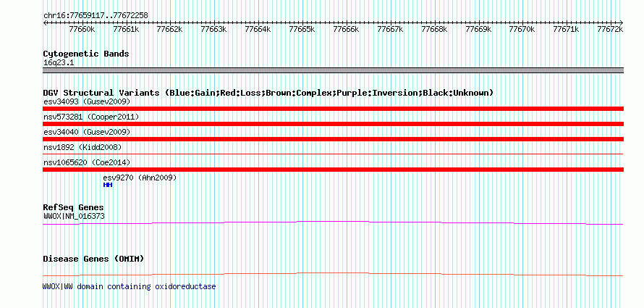Click the 77661k ruler tick label

126,29
